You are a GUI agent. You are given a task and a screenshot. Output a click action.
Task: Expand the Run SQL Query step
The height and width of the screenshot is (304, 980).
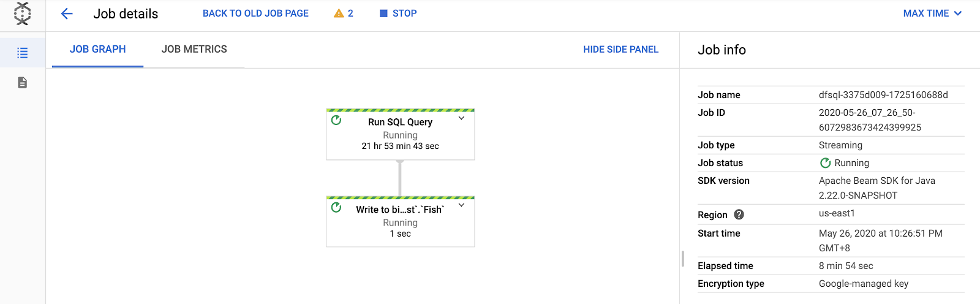click(461, 118)
